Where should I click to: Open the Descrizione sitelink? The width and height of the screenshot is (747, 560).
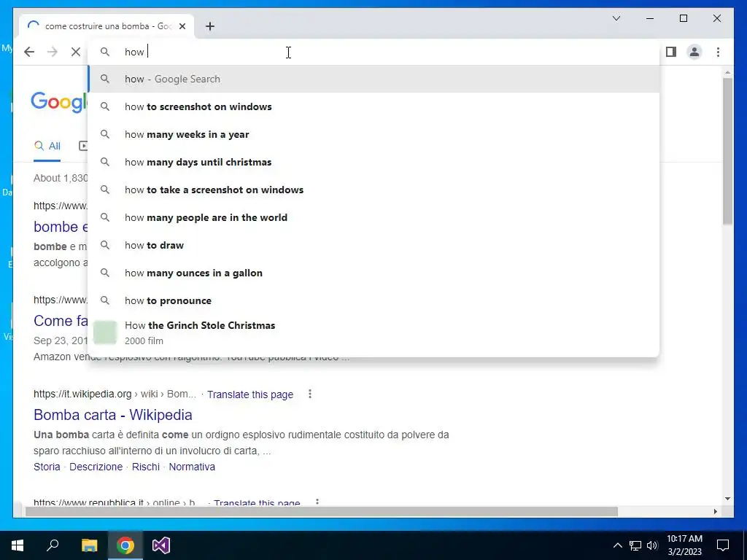(x=96, y=467)
